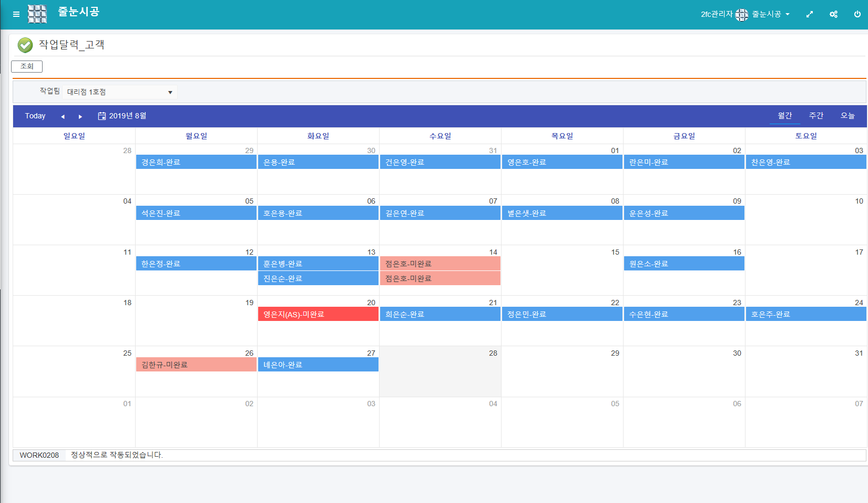Open settings via the gears icon
Screen dimensions: 868x503
[833, 14]
